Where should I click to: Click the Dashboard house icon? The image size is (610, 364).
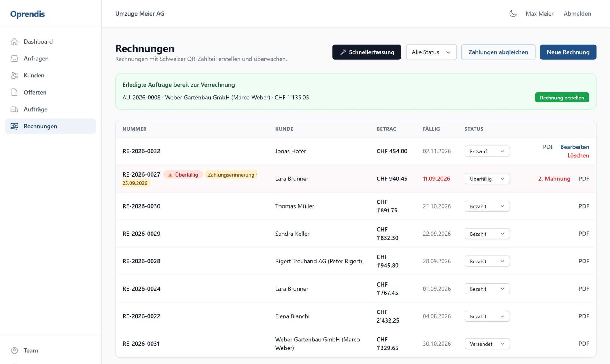14,41
